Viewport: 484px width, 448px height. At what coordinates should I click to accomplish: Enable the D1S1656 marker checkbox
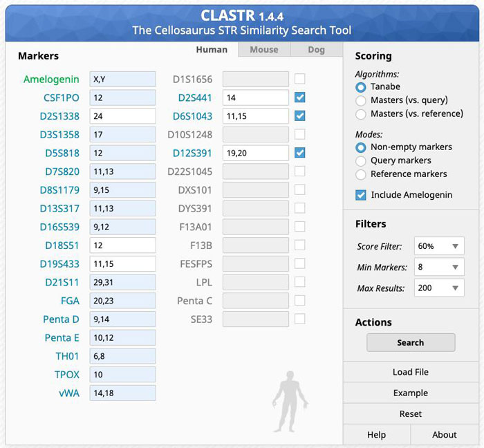[x=299, y=79]
